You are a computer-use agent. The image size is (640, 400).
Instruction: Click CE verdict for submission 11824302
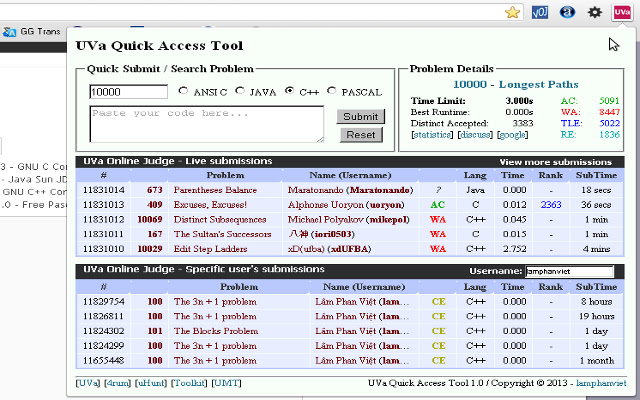point(438,331)
